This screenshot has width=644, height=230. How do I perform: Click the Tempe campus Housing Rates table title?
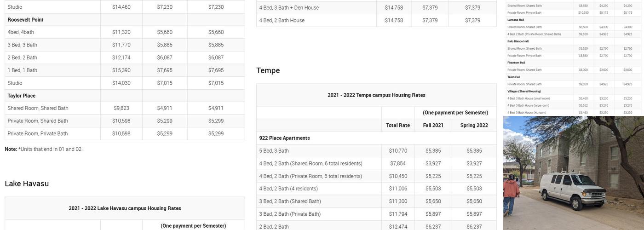coord(376,95)
